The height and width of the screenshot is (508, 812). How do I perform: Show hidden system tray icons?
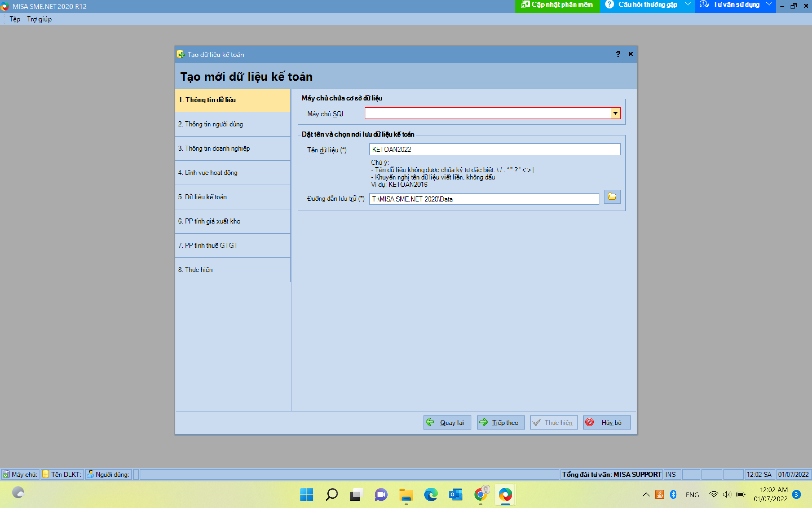point(646,494)
